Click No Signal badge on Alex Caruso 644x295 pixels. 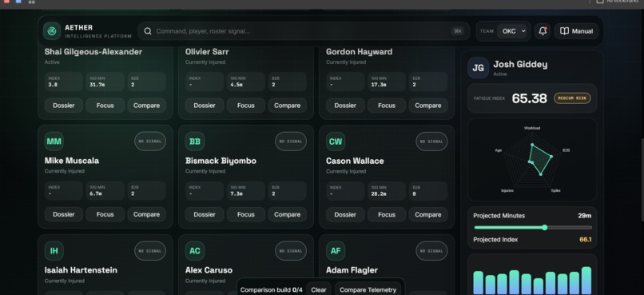291,250
